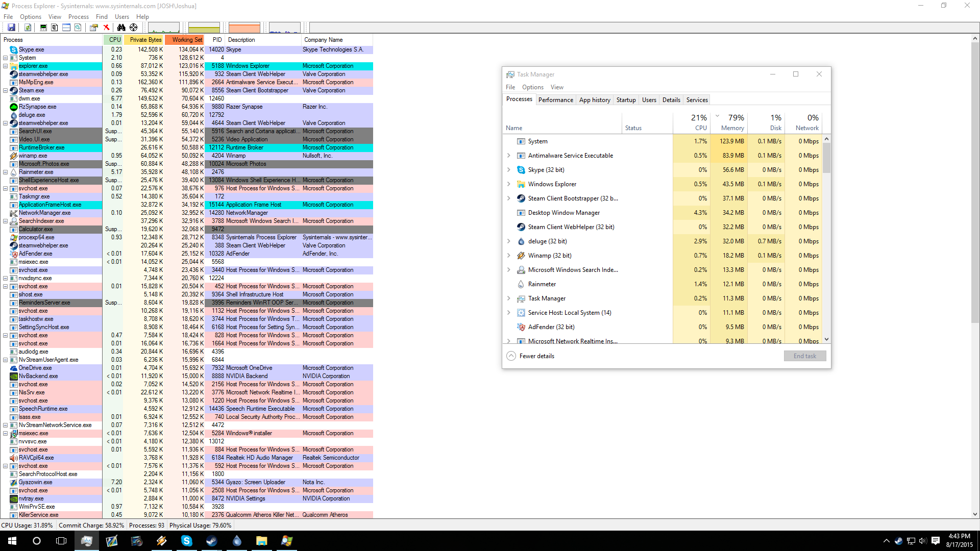Open System Information graph icon
Viewport: 980px width, 551px height.
(x=43, y=28)
